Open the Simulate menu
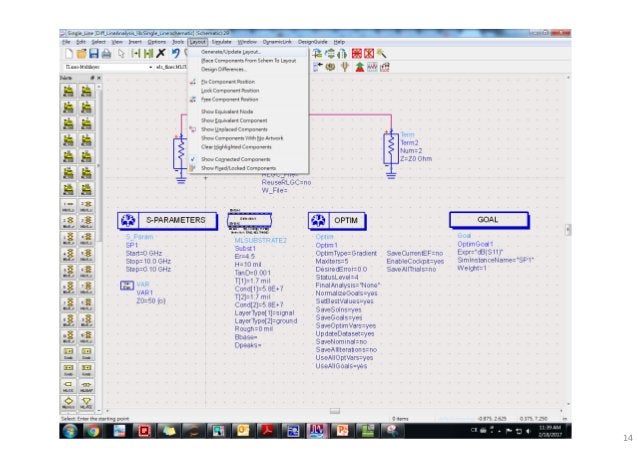 tap(221, 42)
